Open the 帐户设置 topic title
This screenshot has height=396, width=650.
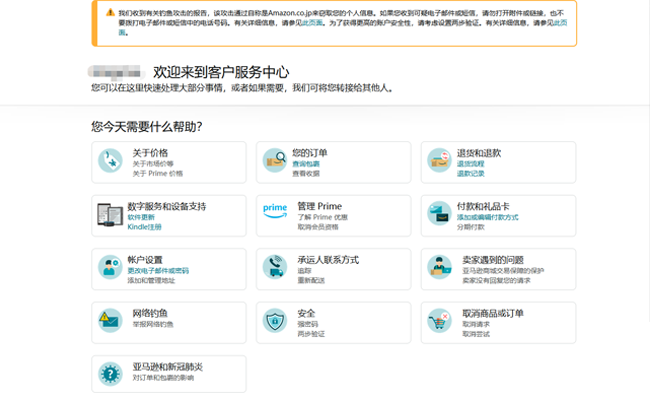coord(145,260)
